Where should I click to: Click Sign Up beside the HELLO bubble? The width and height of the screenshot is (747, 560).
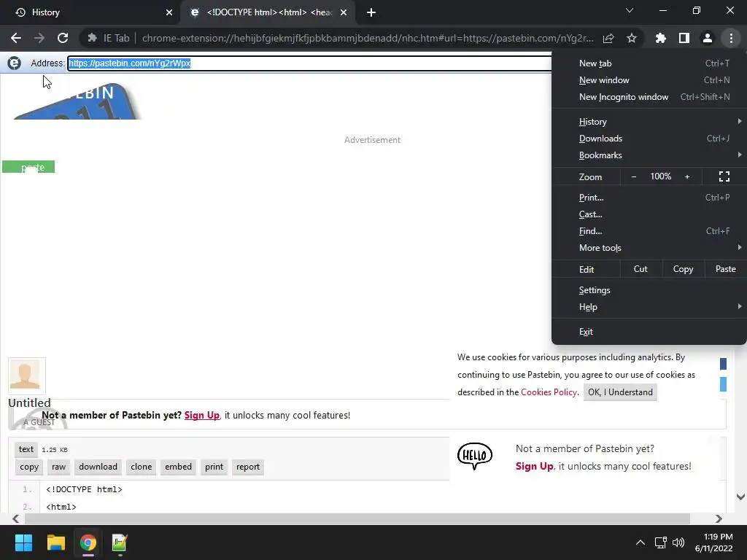[535, 466]
